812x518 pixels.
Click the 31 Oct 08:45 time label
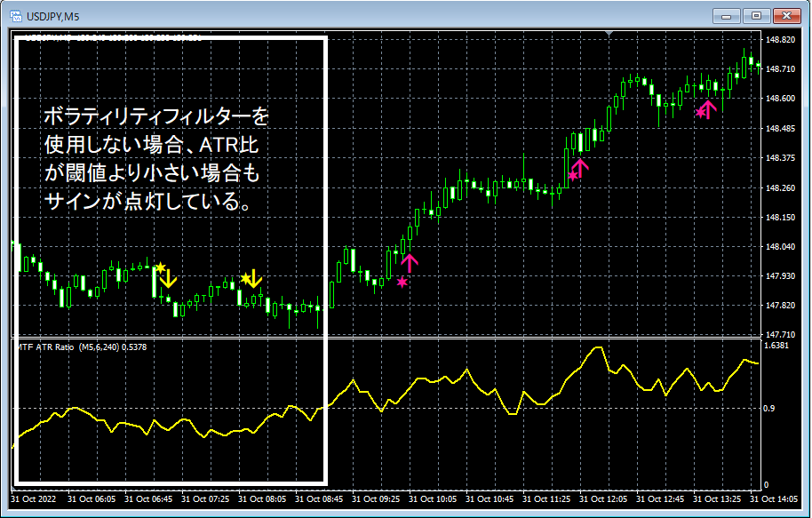coord(319,499)
